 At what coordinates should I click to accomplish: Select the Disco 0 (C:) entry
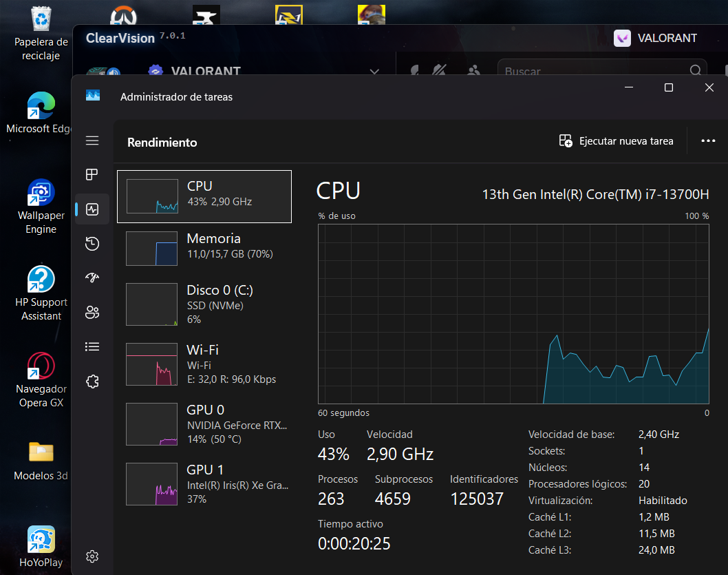point(204,304)
